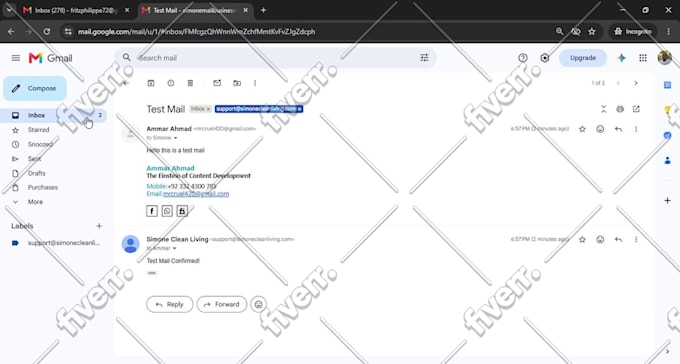
Task: Remove support@simonecleanliving.com label chip
Action: pos(300,109)
